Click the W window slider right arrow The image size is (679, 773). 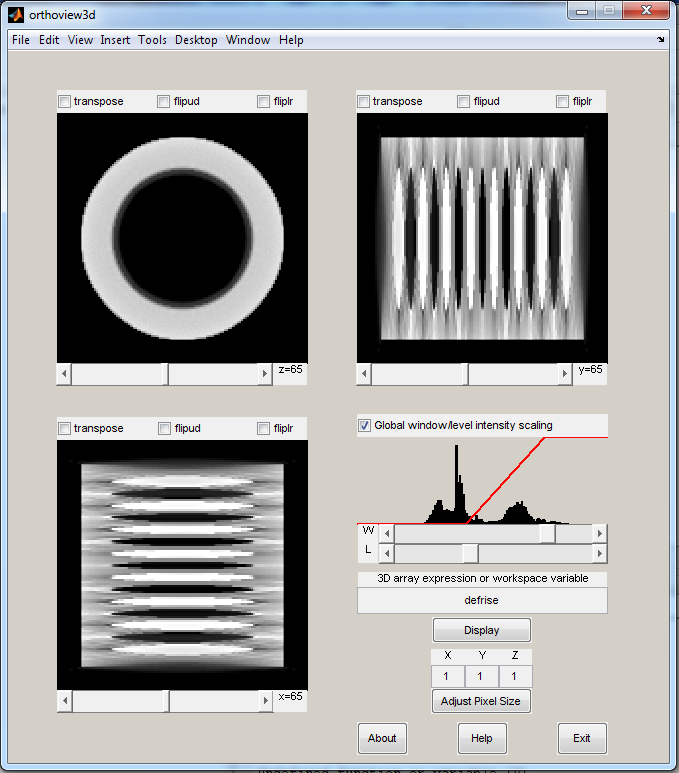[x=600, y=533]
